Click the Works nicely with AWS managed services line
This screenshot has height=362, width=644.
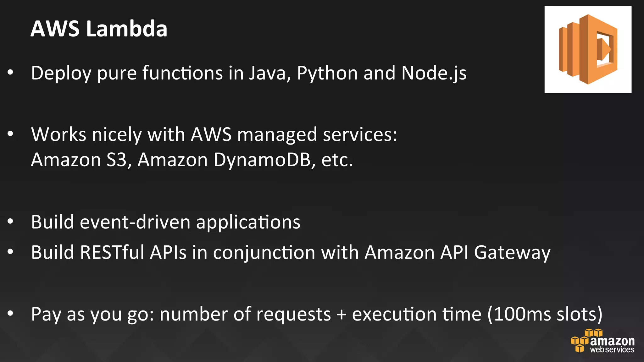pos(214,135)
